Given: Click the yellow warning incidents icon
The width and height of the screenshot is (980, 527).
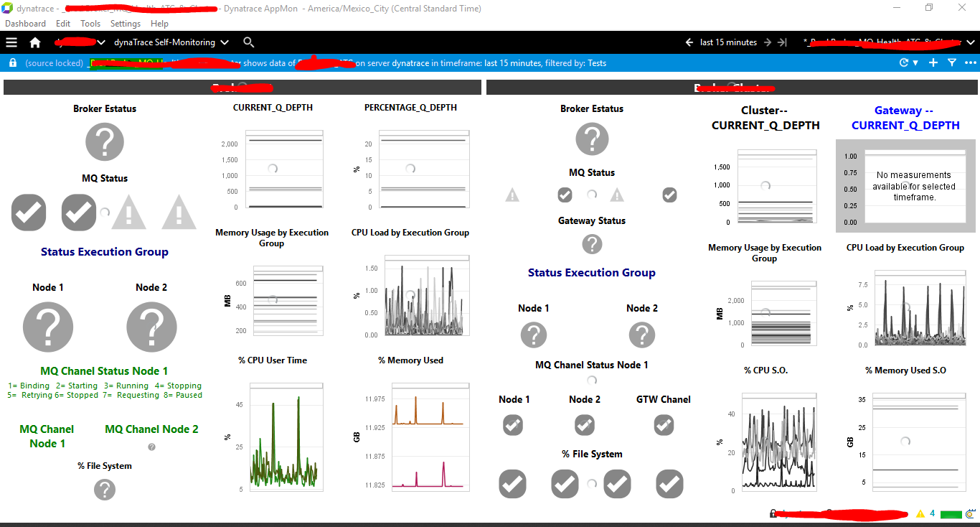Looking at the screenshot, I should coord(920,514).
